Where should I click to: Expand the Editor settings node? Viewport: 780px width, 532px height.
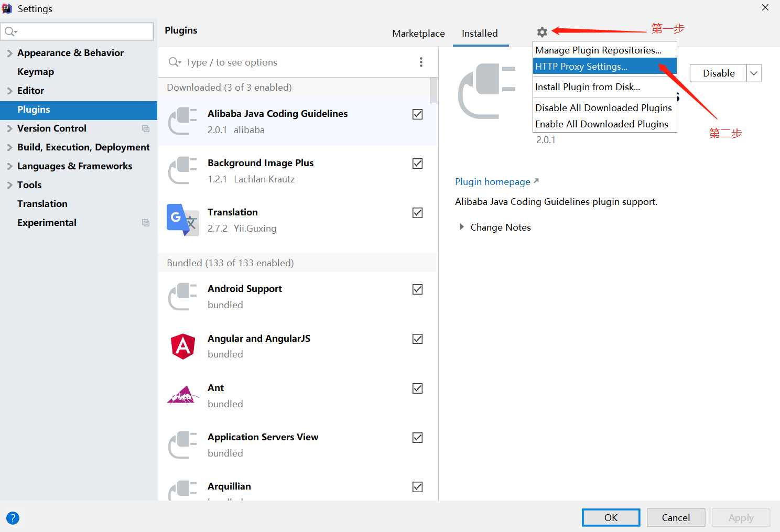point(9,91)
